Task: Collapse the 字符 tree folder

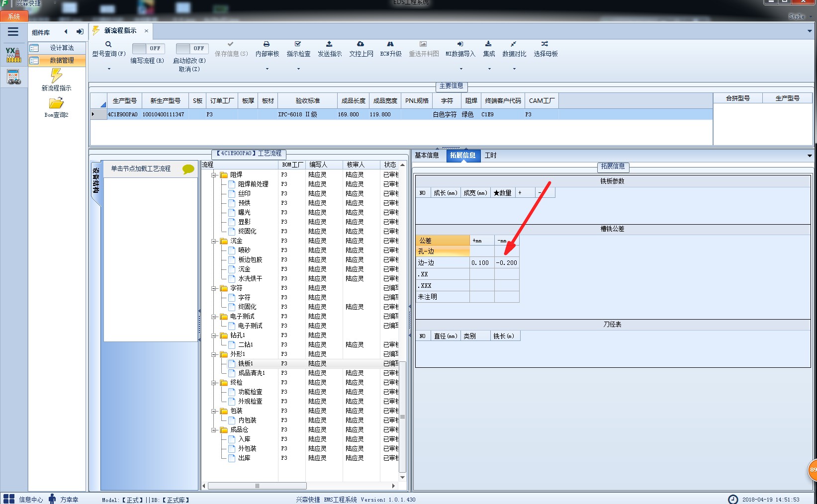Action: pos(214,288)
